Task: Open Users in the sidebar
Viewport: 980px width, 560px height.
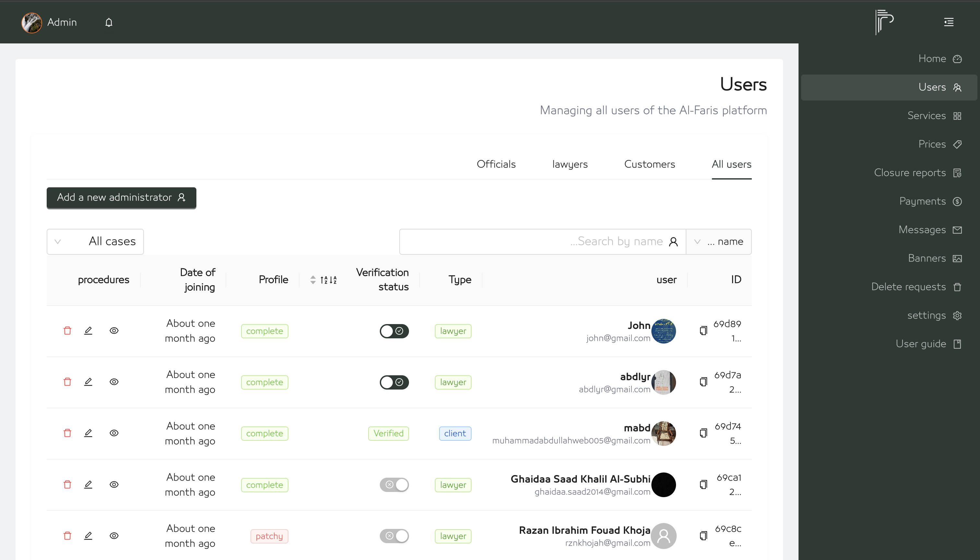Action: click(x=889, y=87)
